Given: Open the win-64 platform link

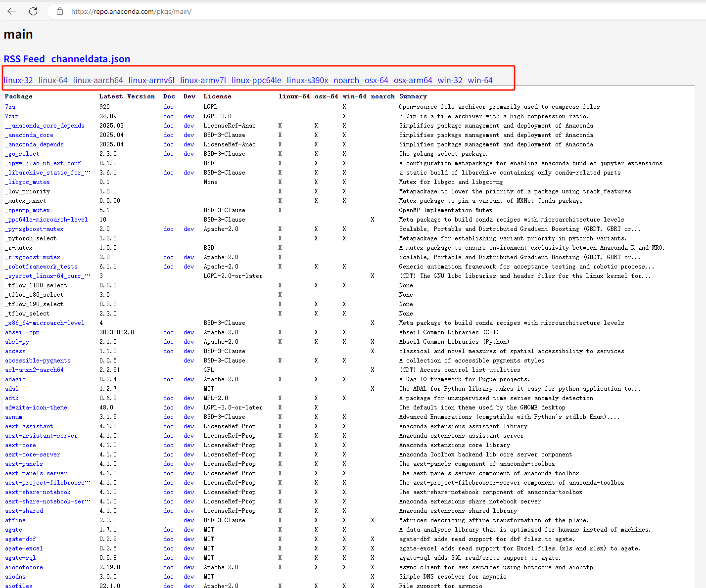Looking at the screenshot, I should click(x=480, y=80).
